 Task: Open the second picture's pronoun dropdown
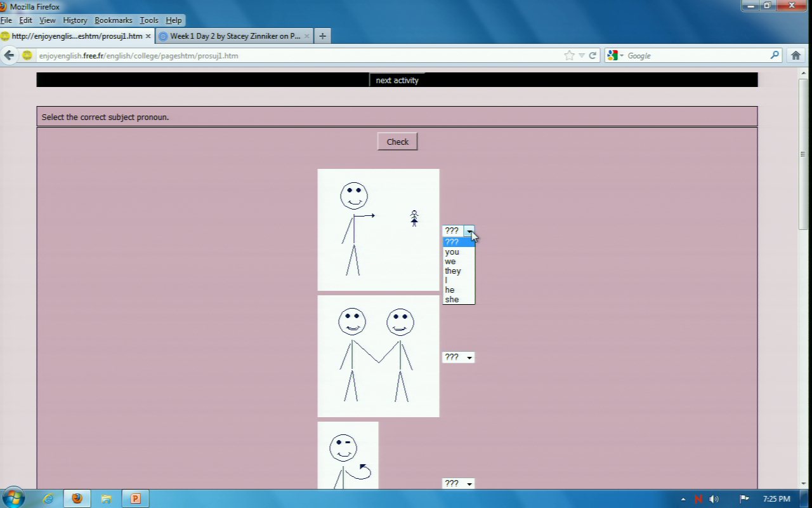(458, 358)
